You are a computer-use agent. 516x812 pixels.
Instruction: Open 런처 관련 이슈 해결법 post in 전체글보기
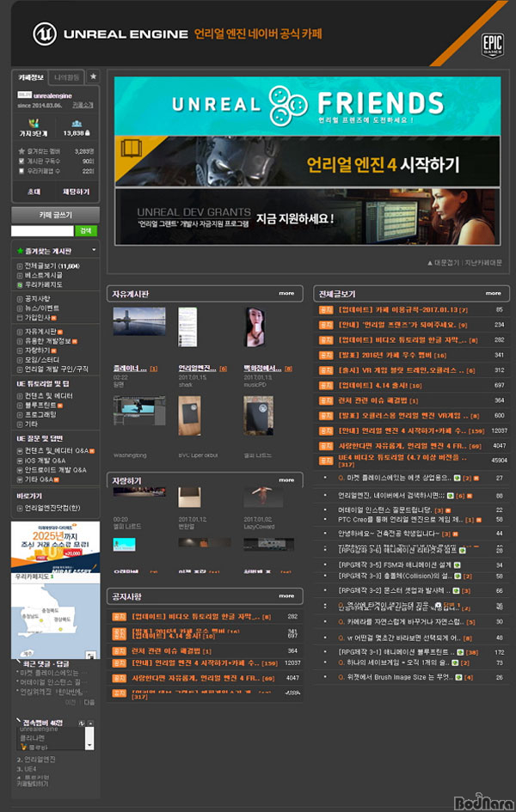378,400
